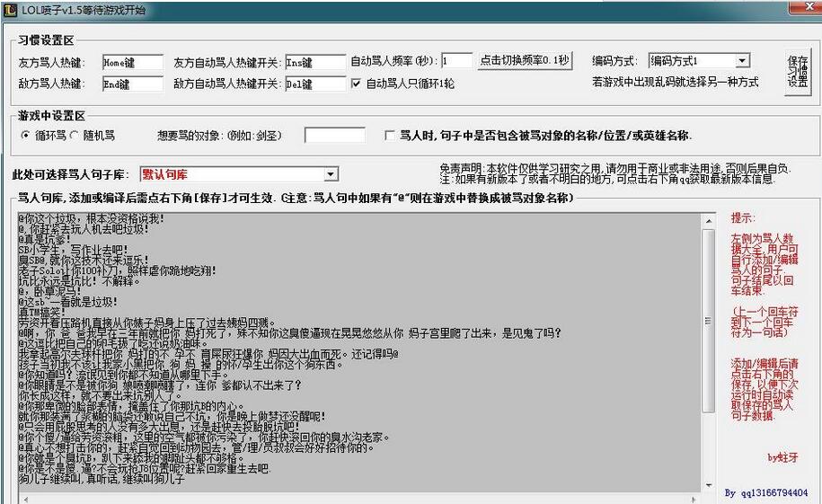Click the 点击切换频率0.1秒 button
822x504 pixels.
point(525,60)
